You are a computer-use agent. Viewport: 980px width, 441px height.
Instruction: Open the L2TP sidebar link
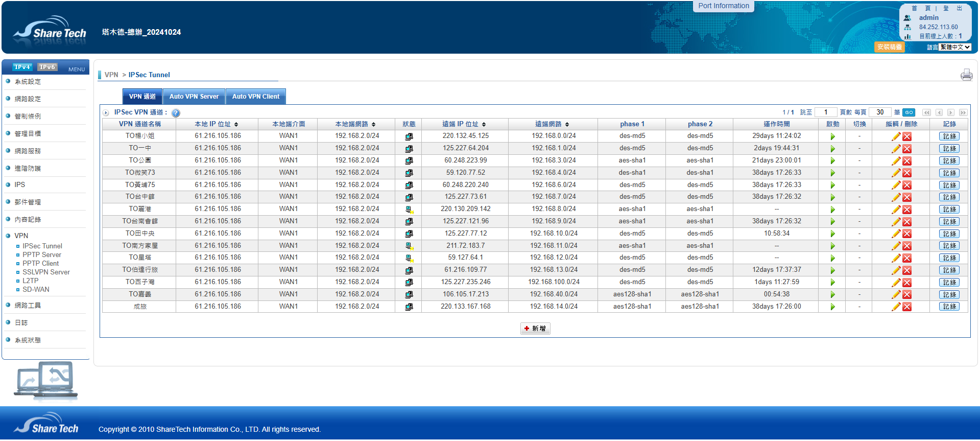30,281
